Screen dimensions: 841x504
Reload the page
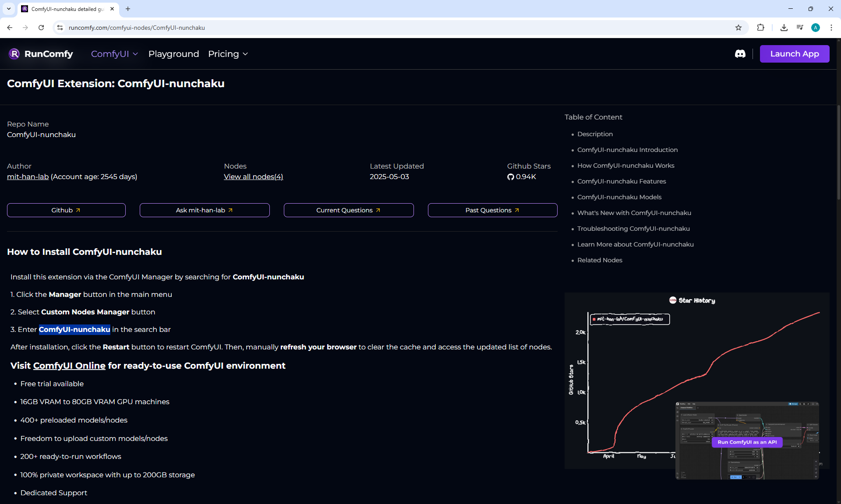[41, 28]
